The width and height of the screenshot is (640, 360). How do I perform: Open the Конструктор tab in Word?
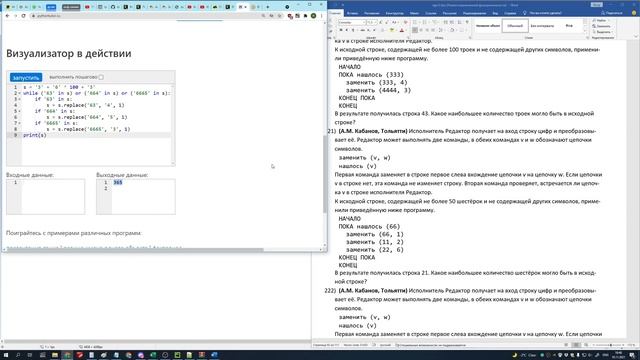pyautogui.click(x=394, y=13)
